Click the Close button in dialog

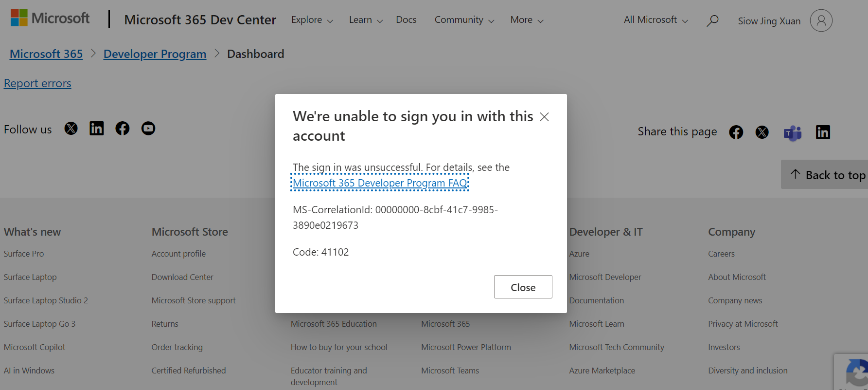pos(523,287)
